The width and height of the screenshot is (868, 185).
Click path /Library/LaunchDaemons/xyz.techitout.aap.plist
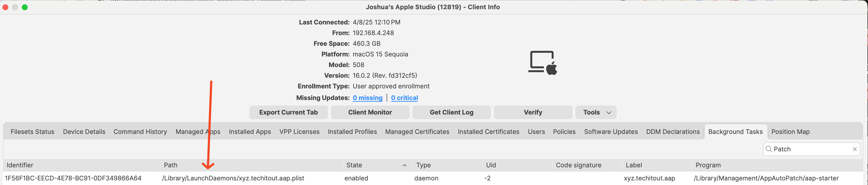tap(233, 178)
